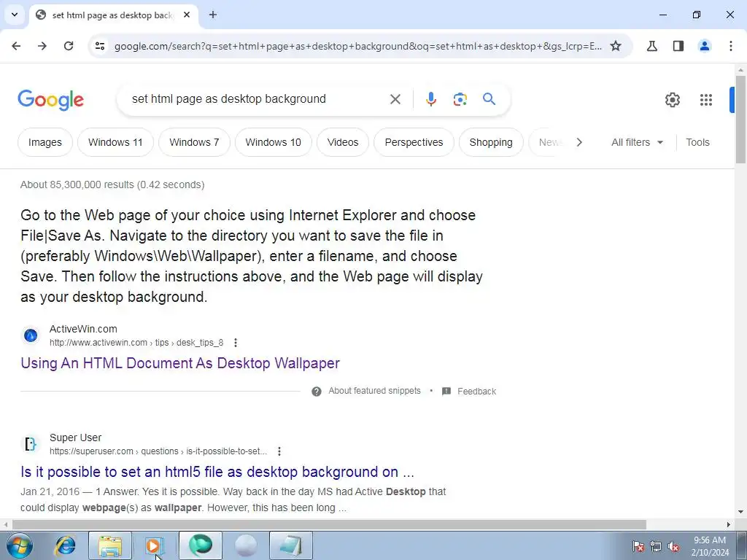Launch Internet Explorer from the taskbar
This screenshot has height=560, width=747.
coord(65,545)
